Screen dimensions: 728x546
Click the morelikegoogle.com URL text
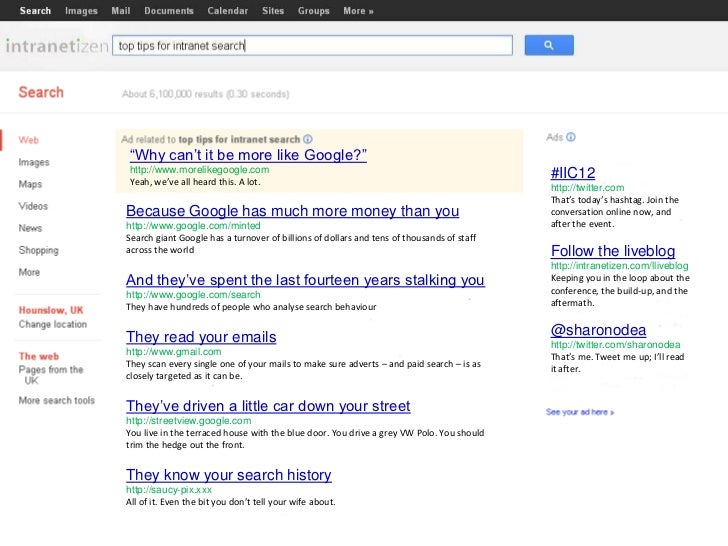point(199,170)
